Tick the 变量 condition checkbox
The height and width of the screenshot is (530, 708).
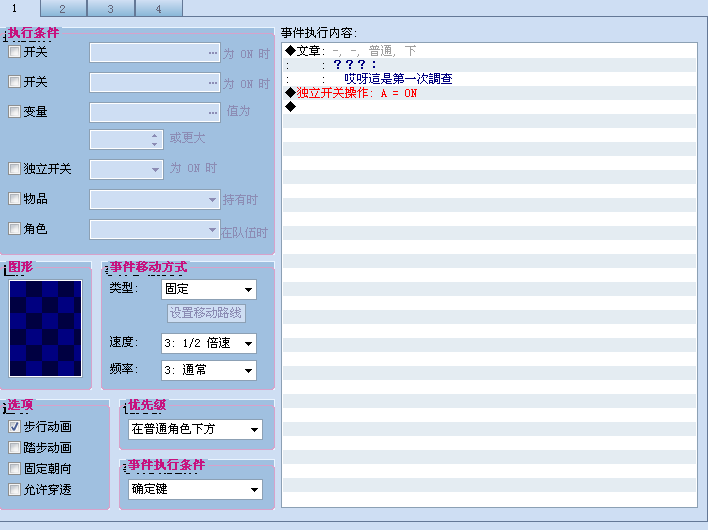pyautogui.click(x=14, y=112)
